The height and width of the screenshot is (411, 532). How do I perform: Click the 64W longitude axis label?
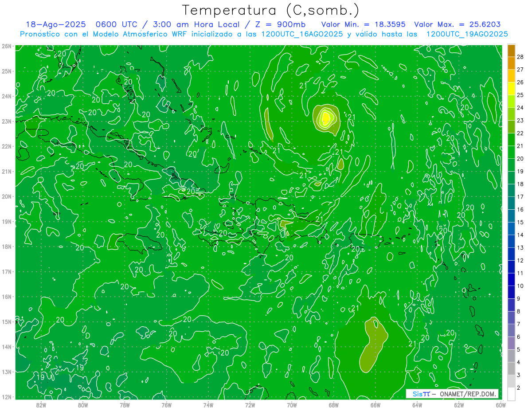coord(417,405)
